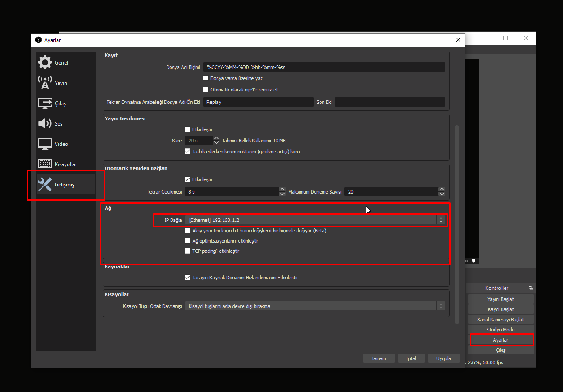Screen dimensions: 563x392
Task: Open the Video monitor icon
Action: tap(45, 144)
